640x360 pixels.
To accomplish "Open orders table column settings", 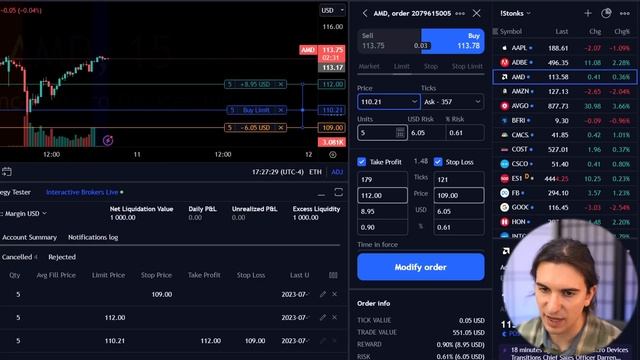I will tap(333, 276).
